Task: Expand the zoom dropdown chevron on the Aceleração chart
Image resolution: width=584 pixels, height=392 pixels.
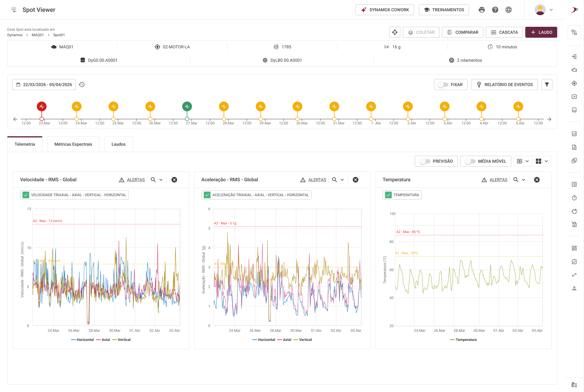Action: pyautogui.click(x=342, y=180)
